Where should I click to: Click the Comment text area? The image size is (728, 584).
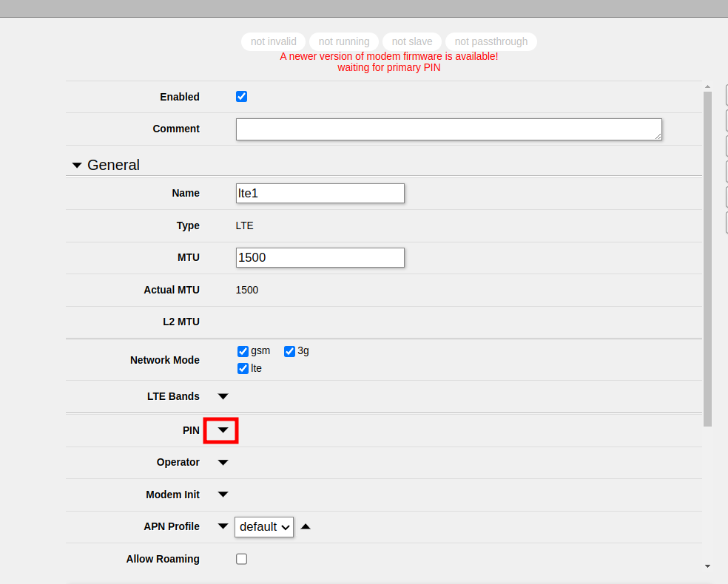[x=448, y=129]
